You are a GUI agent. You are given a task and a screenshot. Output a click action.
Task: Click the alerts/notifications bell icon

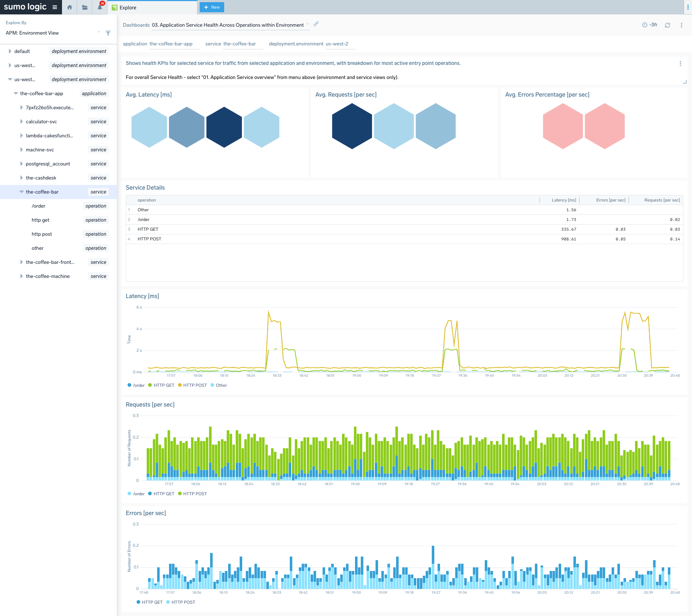coord(100,8)
